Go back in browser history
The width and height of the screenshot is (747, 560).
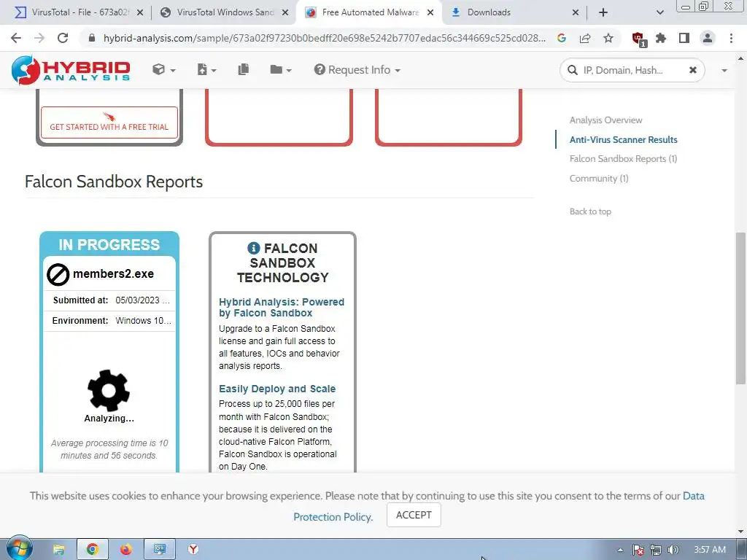(16, 38)
